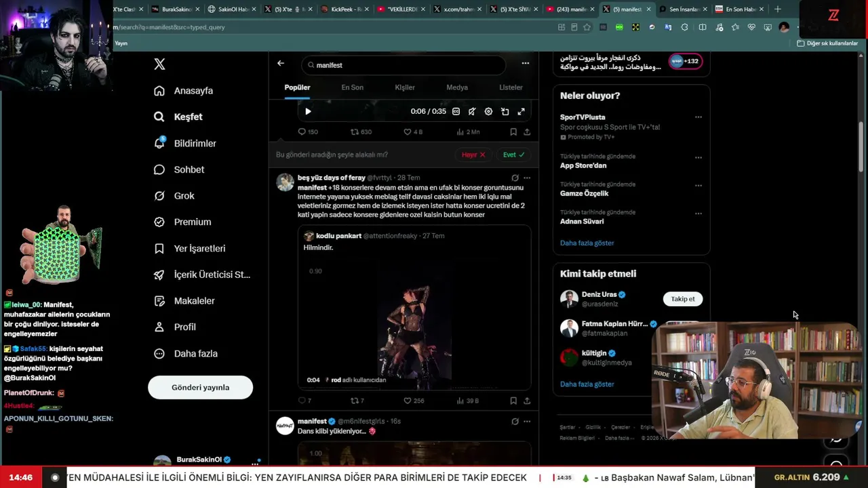This screenshot has height=488, width=868.
Task: Switch to the Listeler tab
Action: coord(511,87)
